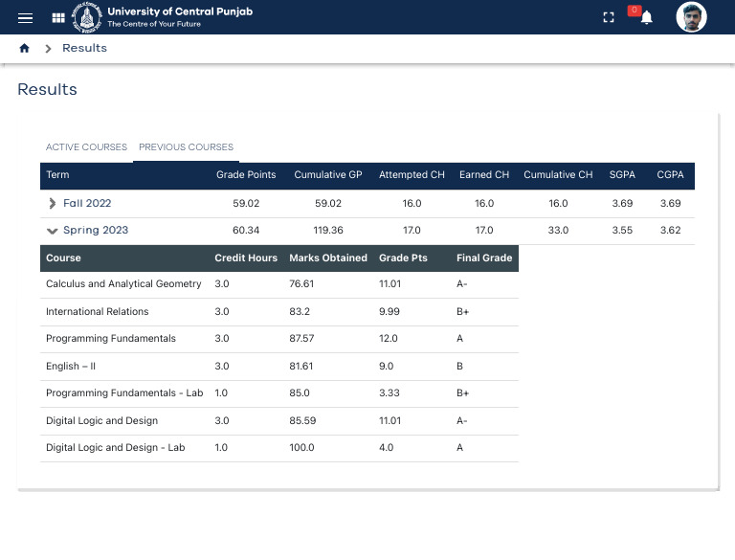Viewport: 735px width, 560px height.
Task: Expand the Fall 2022 term row
Action: [53, 204]
